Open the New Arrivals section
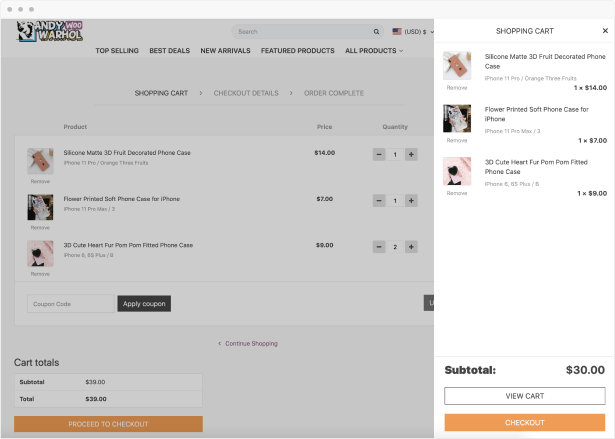This screenshot has width=615, height=439. coord(225,50)
